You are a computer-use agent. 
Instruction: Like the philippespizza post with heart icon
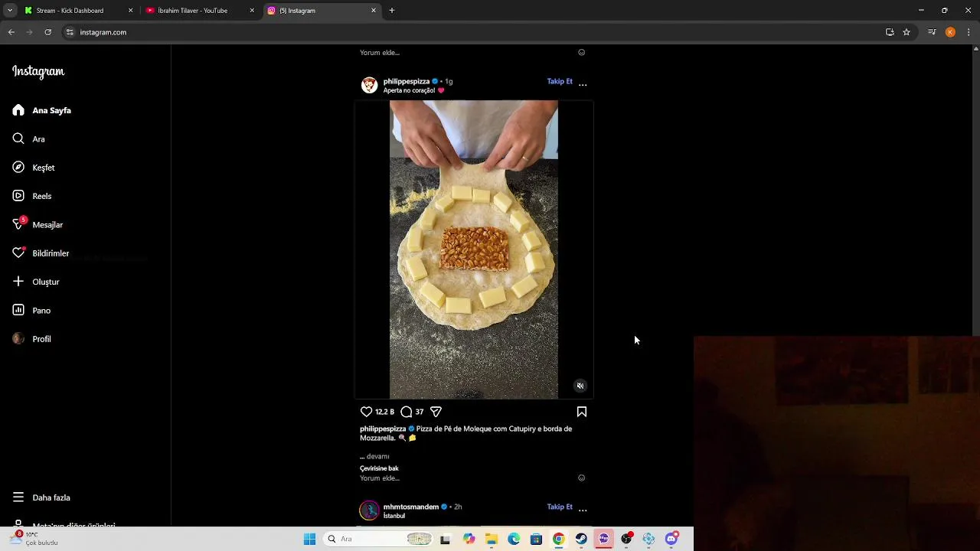tap(366, 412)
